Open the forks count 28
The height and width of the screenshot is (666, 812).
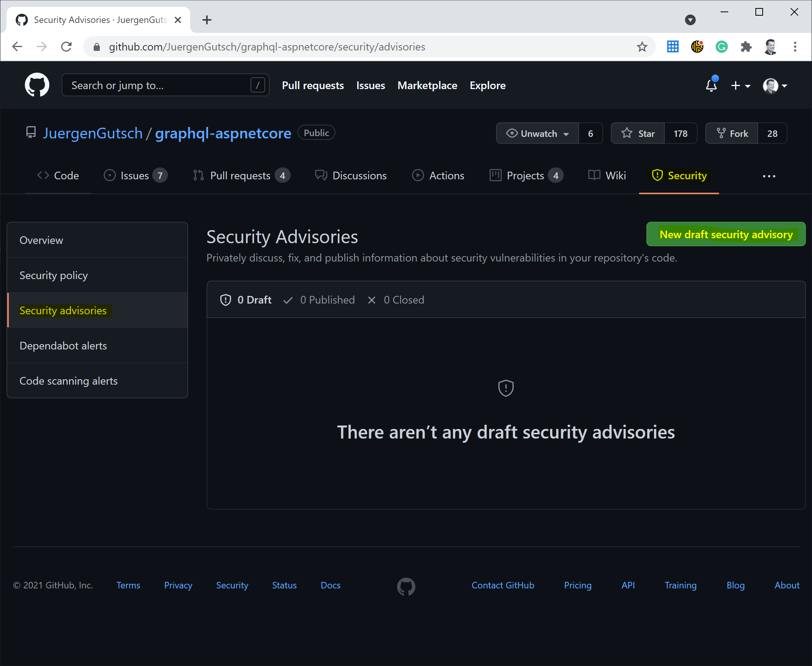[x=772, y=133]
